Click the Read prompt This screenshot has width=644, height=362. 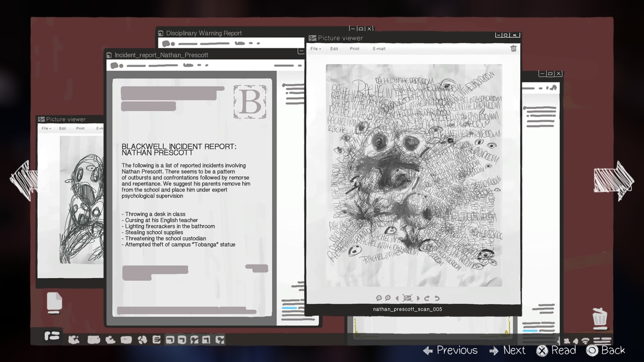(556, 350)
